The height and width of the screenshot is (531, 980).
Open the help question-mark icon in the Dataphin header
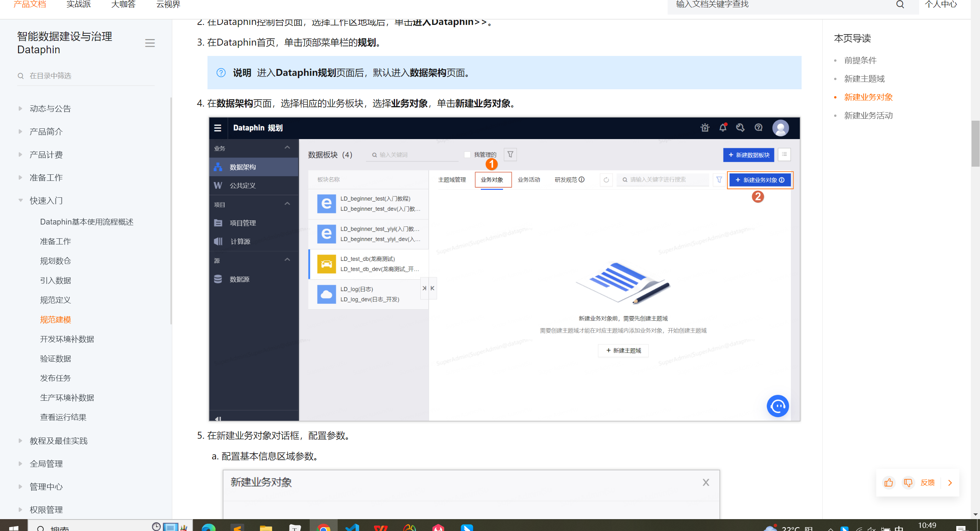[758, 128]
